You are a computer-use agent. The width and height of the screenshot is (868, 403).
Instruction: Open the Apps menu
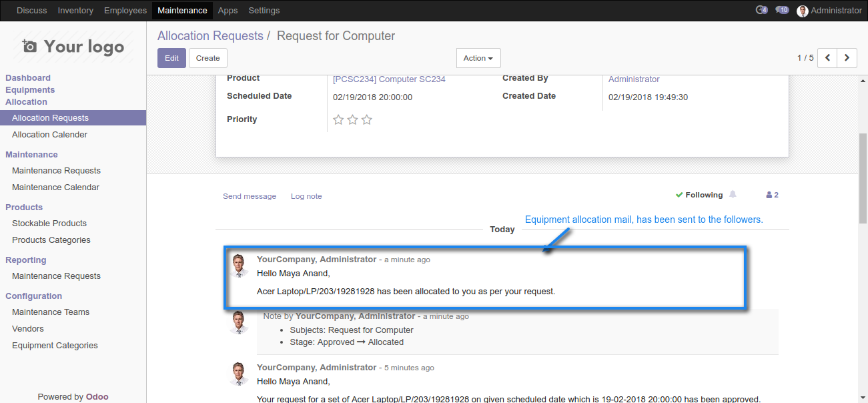(x=228, y=10)
